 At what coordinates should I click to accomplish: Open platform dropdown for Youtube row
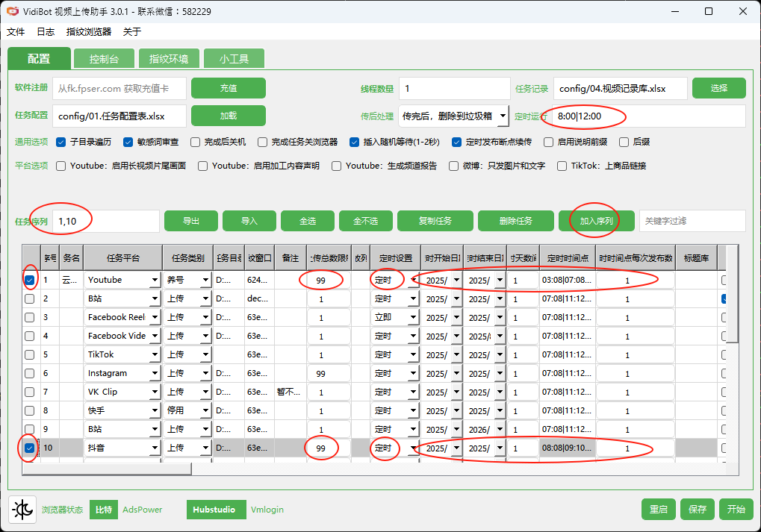click(x=155, y=281)
